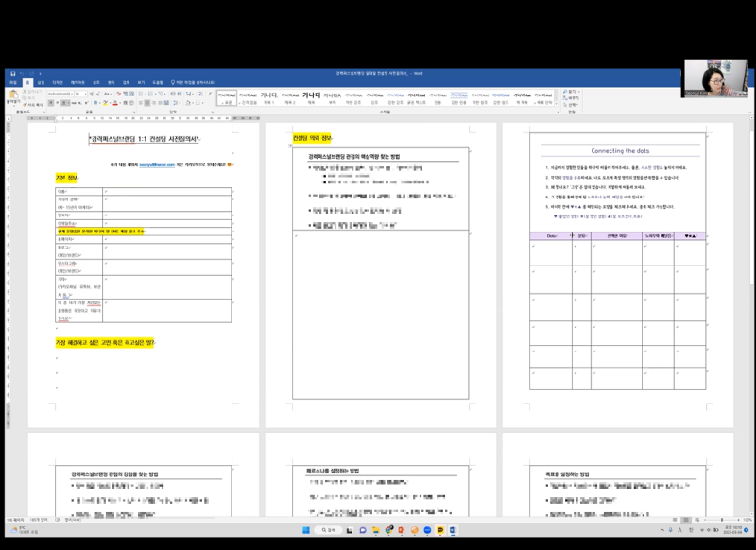
Task: Click the bullets list icon
Action: [141, 94]
